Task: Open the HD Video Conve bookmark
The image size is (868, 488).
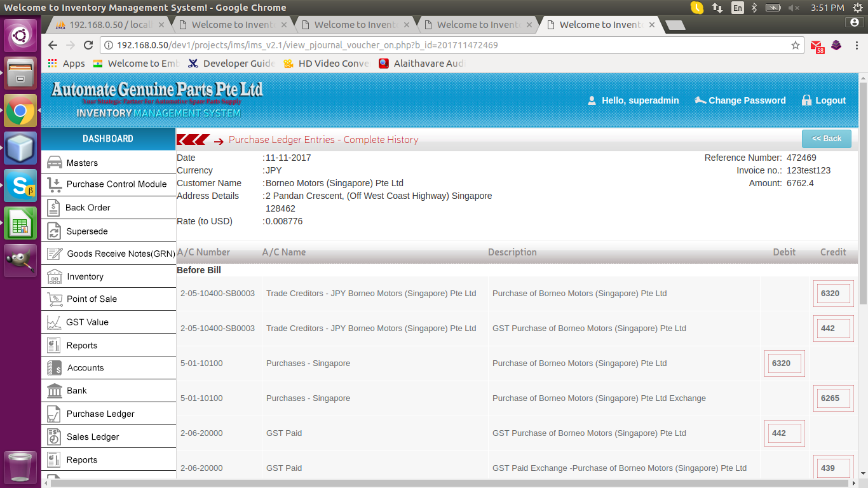Action: pyautogui.click(x=327, y=64)
